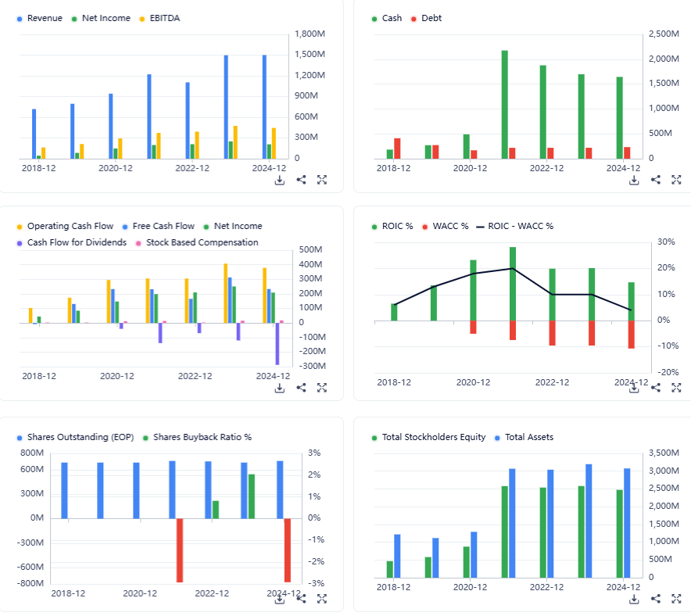The width and height of the screenshot is (691, 616).
Task: Toggle the Total Stockholders Equity legend
Action: pos(428,438)
